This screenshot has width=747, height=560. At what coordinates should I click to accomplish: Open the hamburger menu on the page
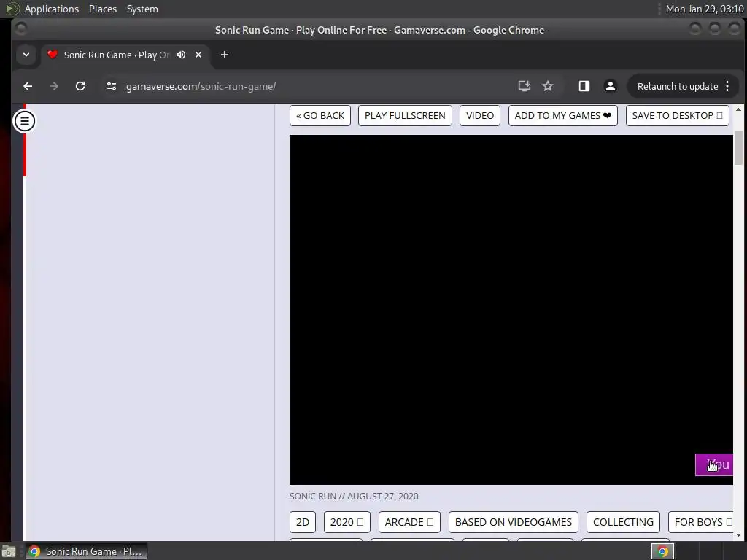click(x=24, y=121)
